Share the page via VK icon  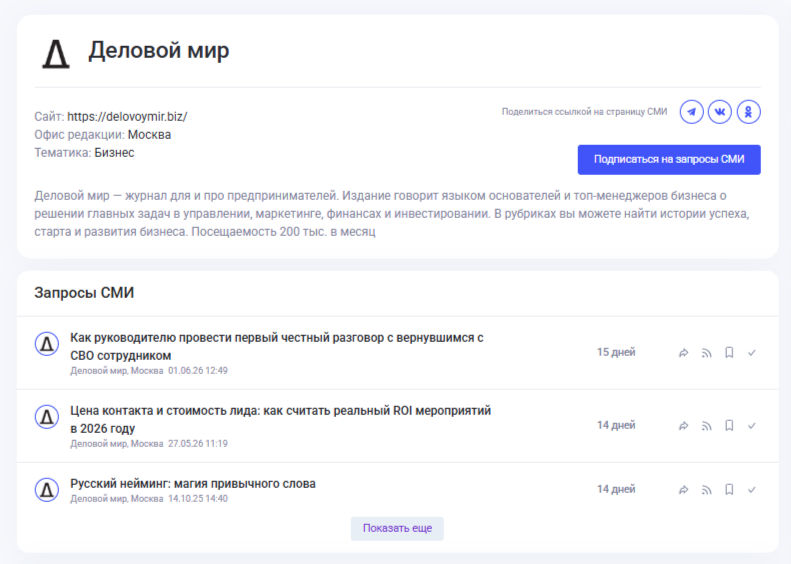(x=720, y=111)
